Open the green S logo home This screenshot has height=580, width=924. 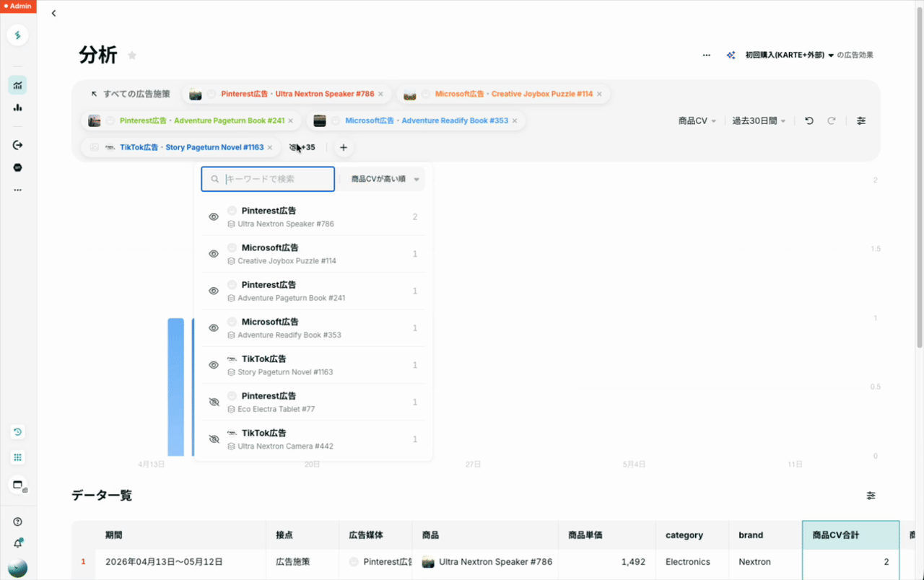[x=17, y=35]
